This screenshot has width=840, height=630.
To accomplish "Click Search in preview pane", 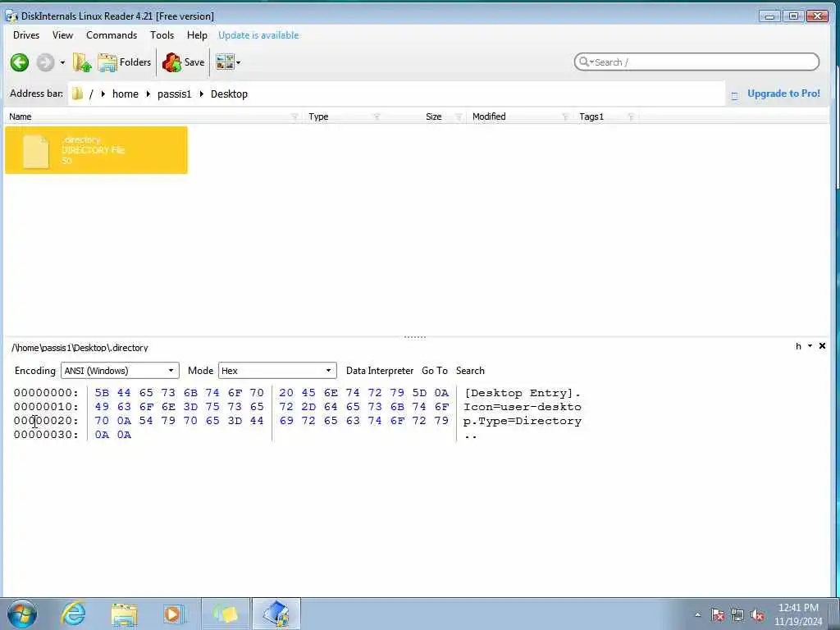I will pyautogui.click(x=470, y=371).
